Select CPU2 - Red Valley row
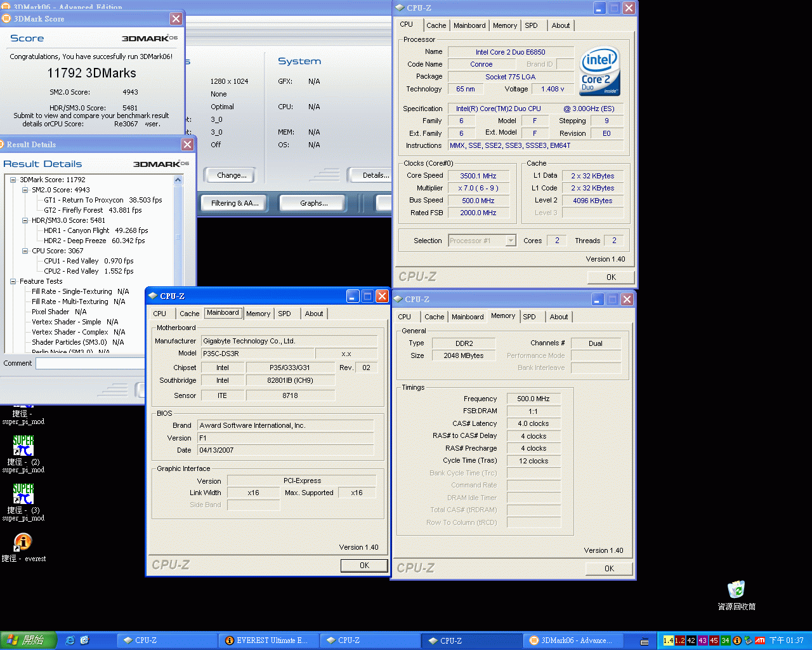 tap(89, 271)
